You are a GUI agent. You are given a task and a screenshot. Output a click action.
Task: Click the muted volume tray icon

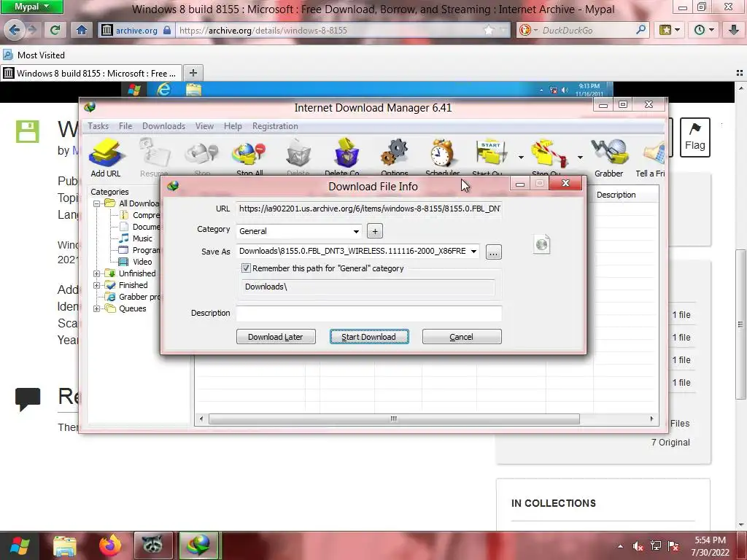pyautogui.click(x=638, y=547)
